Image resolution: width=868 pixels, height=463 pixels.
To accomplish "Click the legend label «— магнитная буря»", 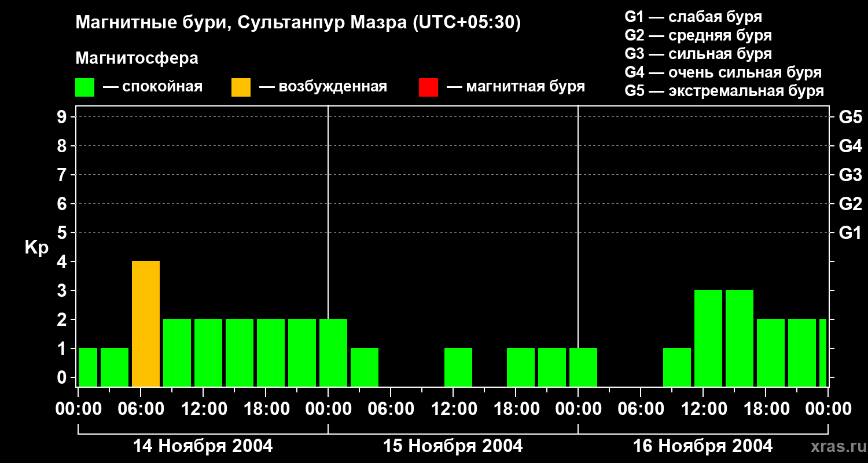I will pyautogui.click(x=516, y=87).
